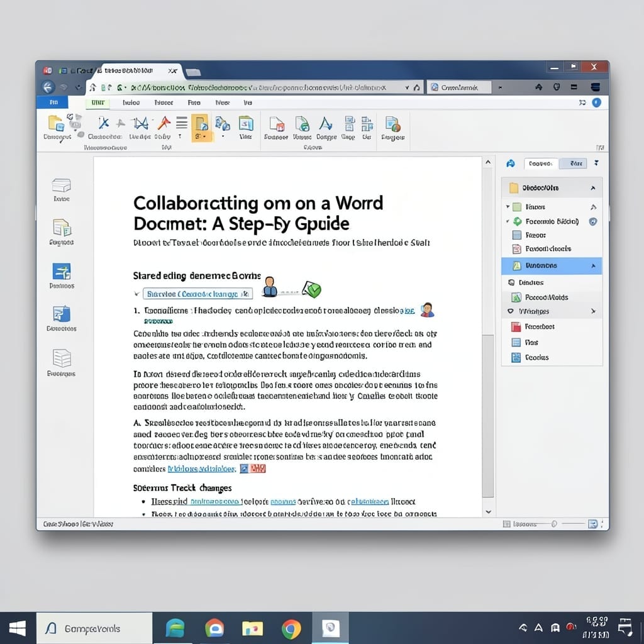Click the small blue image icon after link
The image size is (644, 644).
244,468
